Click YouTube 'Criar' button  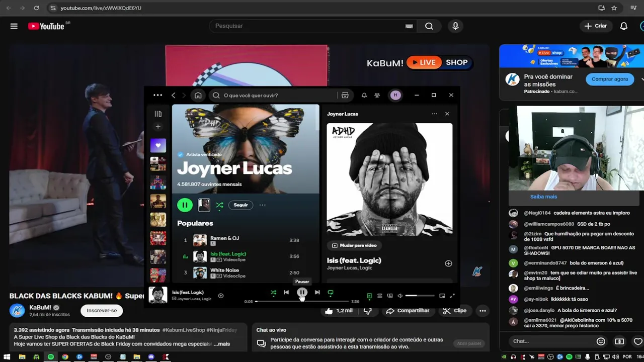[596, 26]
